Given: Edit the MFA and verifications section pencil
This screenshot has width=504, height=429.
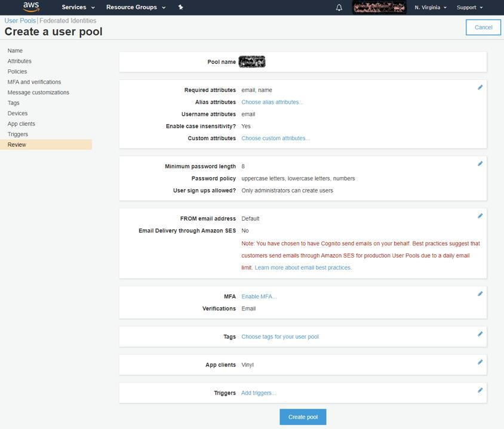Looking at the screenshot, I should [480, 294].
